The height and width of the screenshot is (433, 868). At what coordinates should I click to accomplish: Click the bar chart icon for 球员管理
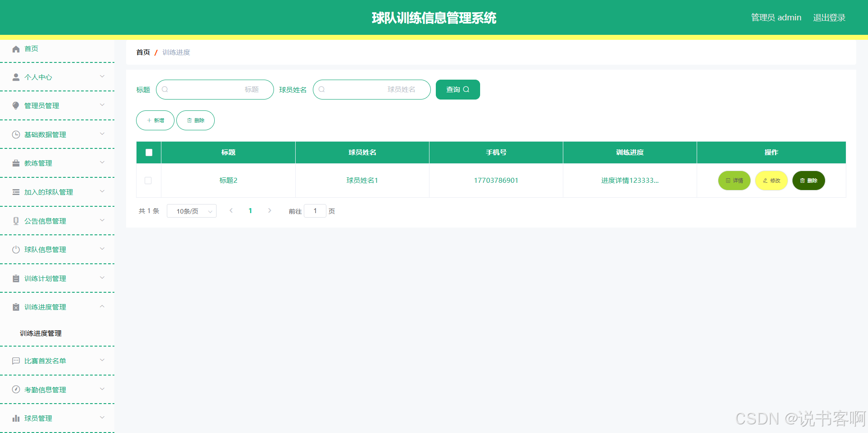[16, 418]
